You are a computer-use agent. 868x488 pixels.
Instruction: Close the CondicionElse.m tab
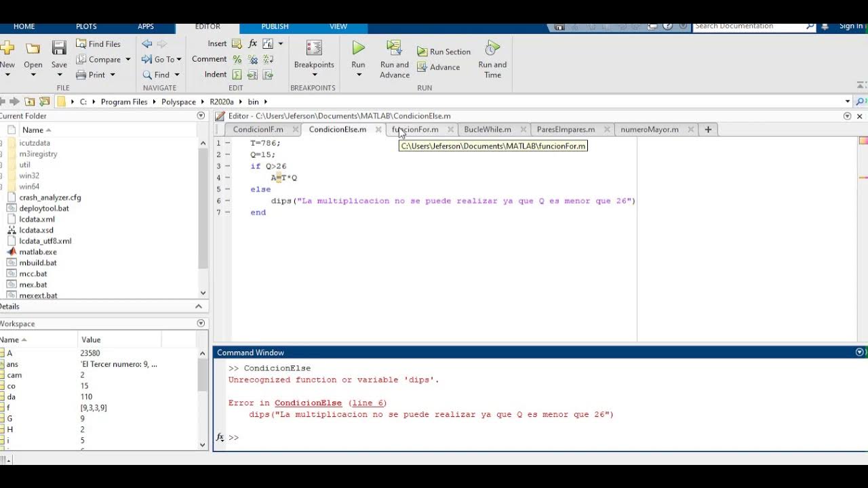pos(378,129)
